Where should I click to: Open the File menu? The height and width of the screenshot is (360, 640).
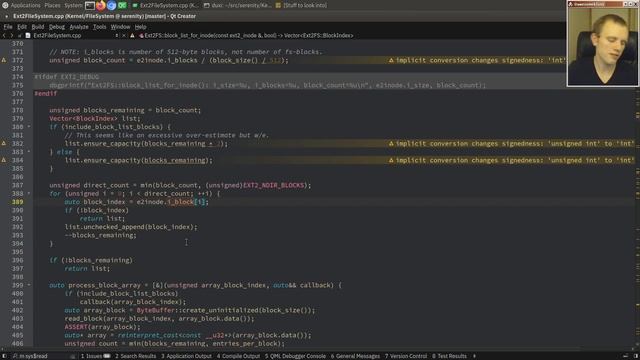pos(8,27)
